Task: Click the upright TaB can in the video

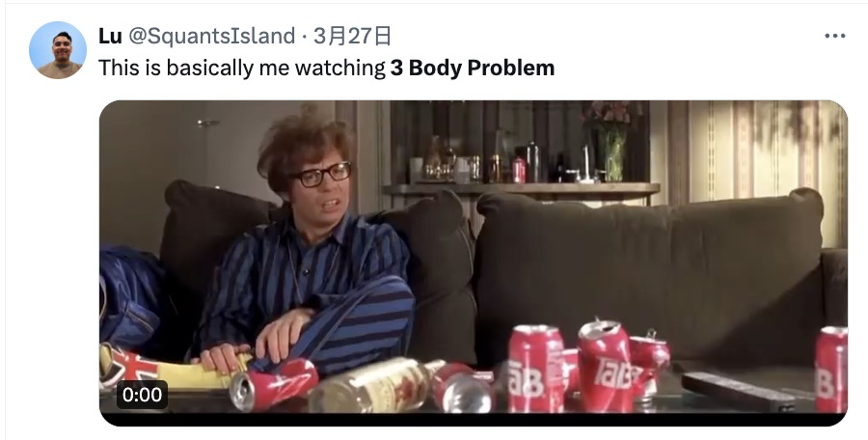Action: click(535, 369)
